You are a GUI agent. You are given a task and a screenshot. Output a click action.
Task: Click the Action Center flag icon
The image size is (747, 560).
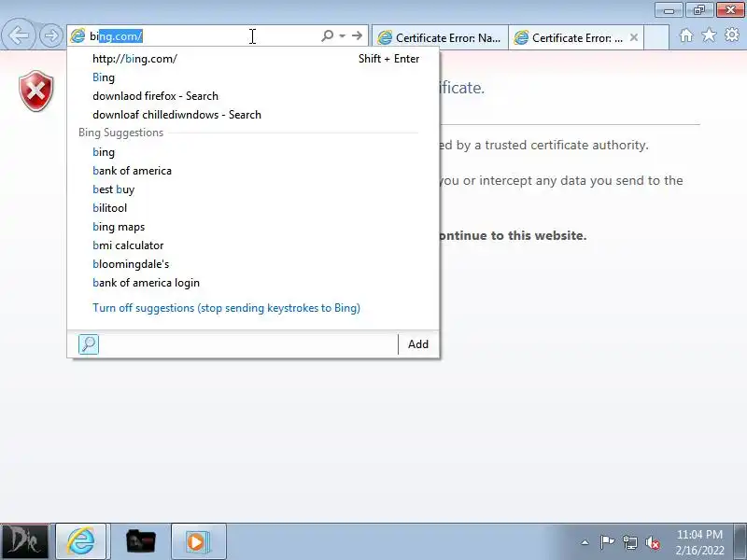click(x=607, y=542)
